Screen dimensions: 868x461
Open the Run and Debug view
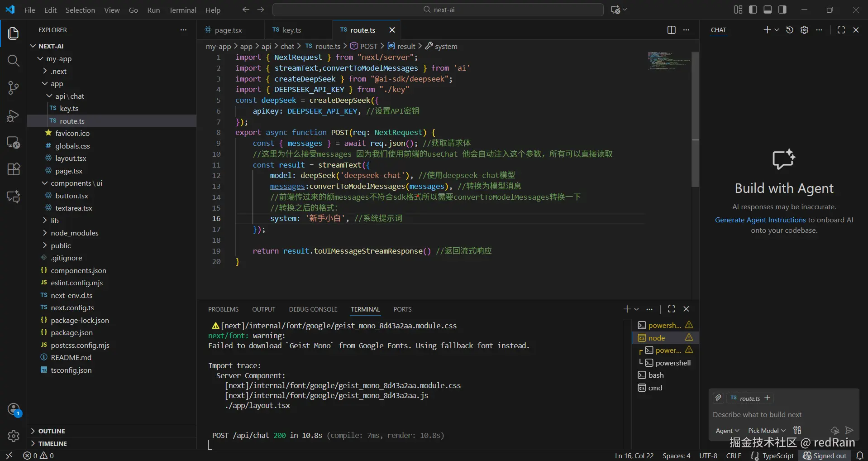point(14,115)
